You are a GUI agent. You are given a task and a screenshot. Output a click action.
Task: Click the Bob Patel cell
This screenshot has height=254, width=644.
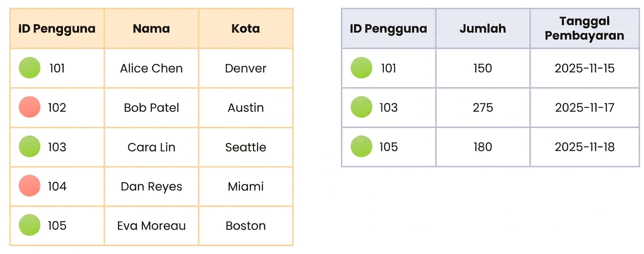tap(151, 108)
